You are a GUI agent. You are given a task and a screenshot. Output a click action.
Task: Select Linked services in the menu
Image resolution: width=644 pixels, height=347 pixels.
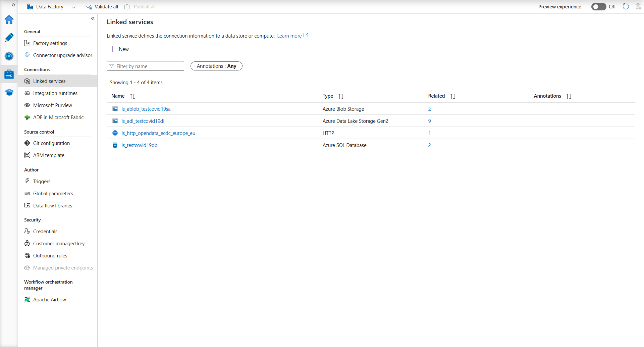58,81
